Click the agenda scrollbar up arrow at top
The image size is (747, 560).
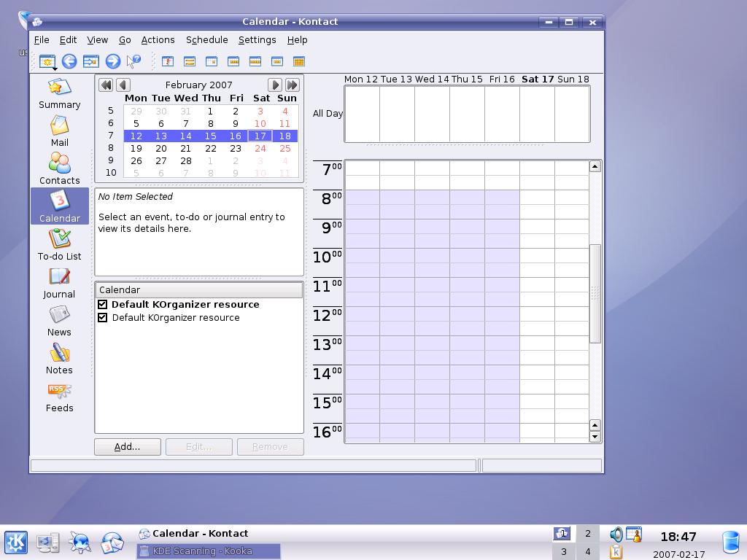pyautogui.click(x=595, y=166)
